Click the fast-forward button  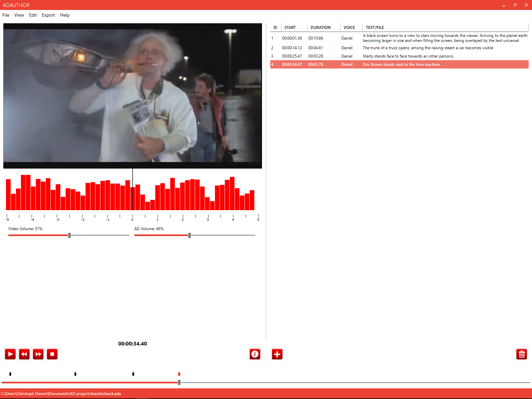coord(38,354)
